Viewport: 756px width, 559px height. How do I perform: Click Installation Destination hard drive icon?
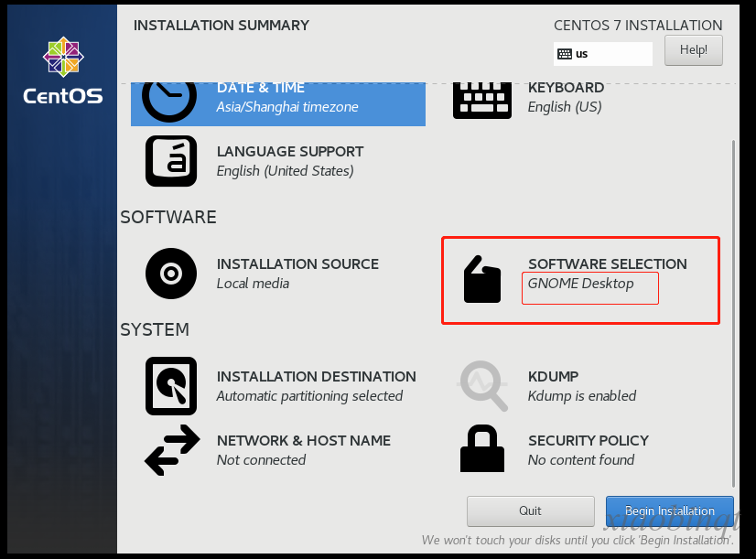coord(171,386)
